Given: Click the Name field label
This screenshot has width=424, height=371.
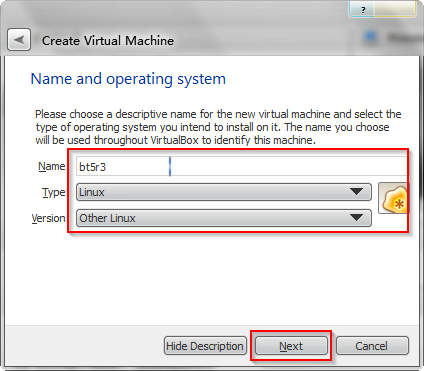Looking at the screenshot, I should (52, 166).
